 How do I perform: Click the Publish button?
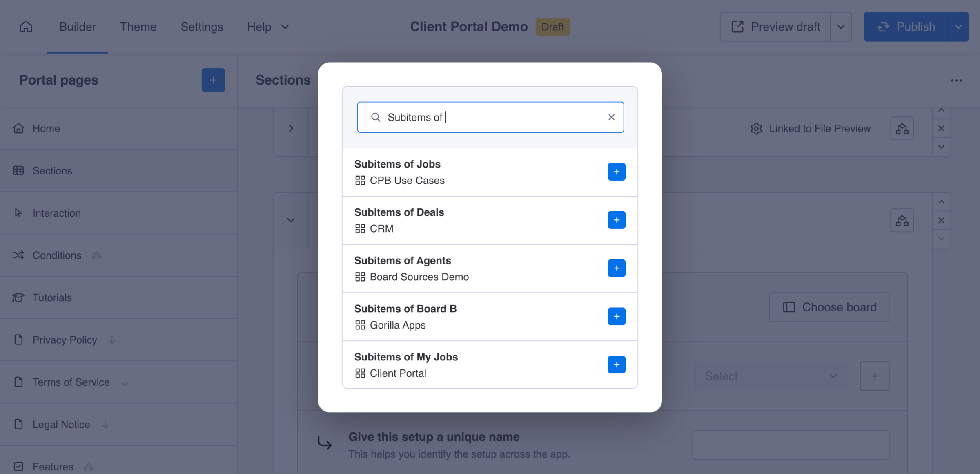tap(906, 27)
